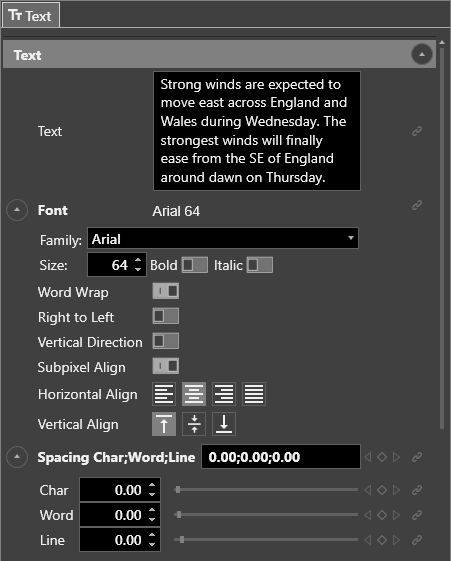
Task: Go to previous keyframe for Line spacing
Action: click(368, 540)
